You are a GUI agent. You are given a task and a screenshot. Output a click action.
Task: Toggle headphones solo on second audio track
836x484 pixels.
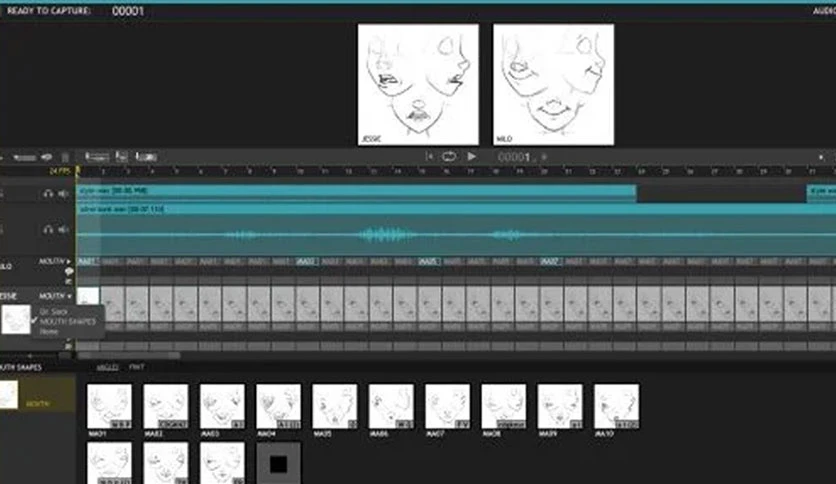coord(48,230)
